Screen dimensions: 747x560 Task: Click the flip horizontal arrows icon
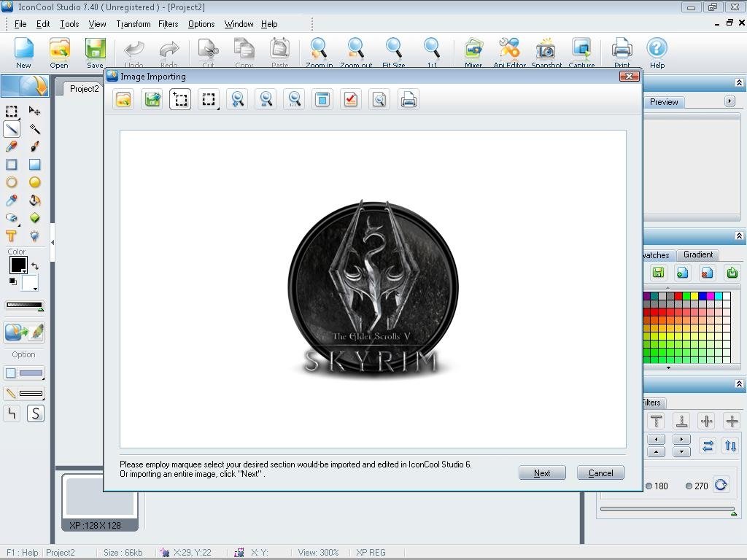click(708, 446)
